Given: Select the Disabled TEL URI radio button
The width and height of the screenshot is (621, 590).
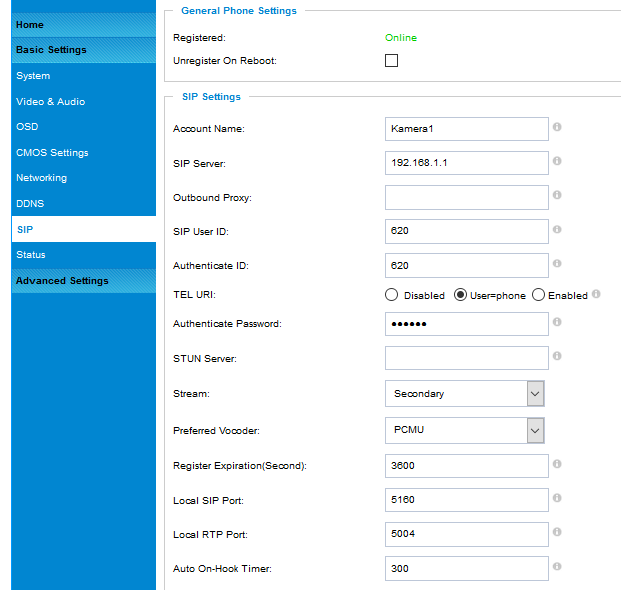Looking at the screenshot, I should (x=391, y=295).
